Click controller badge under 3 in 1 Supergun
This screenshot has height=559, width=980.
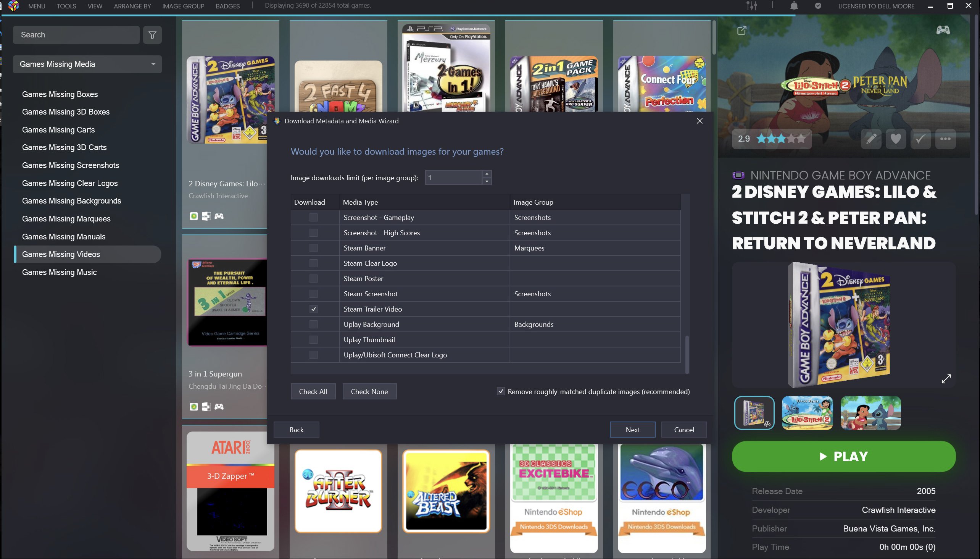tap(219, 407)
